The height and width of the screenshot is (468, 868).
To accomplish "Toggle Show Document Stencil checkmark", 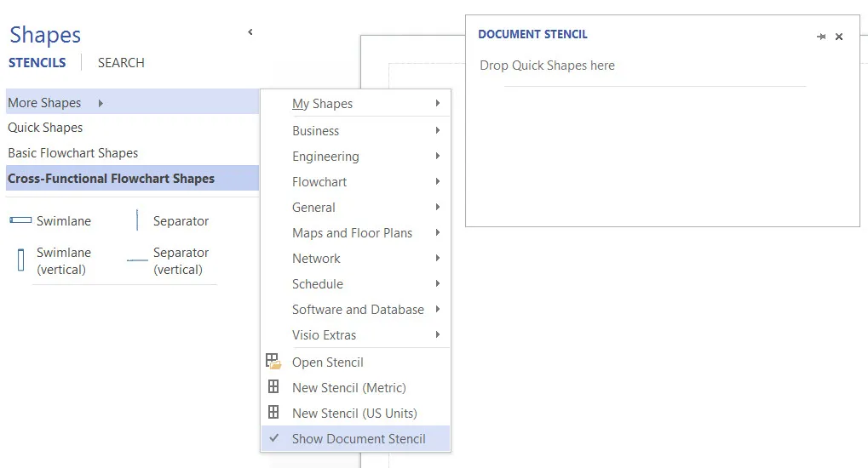I will pos(274,437).
